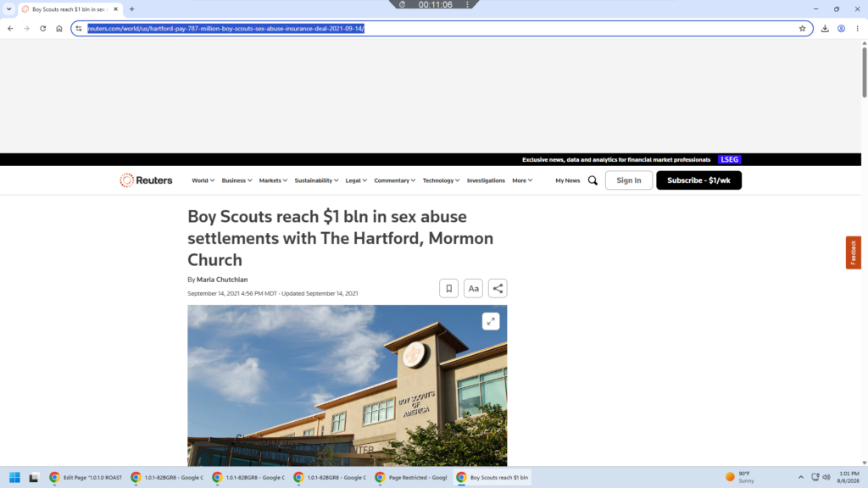Open My News

[567, 180]
